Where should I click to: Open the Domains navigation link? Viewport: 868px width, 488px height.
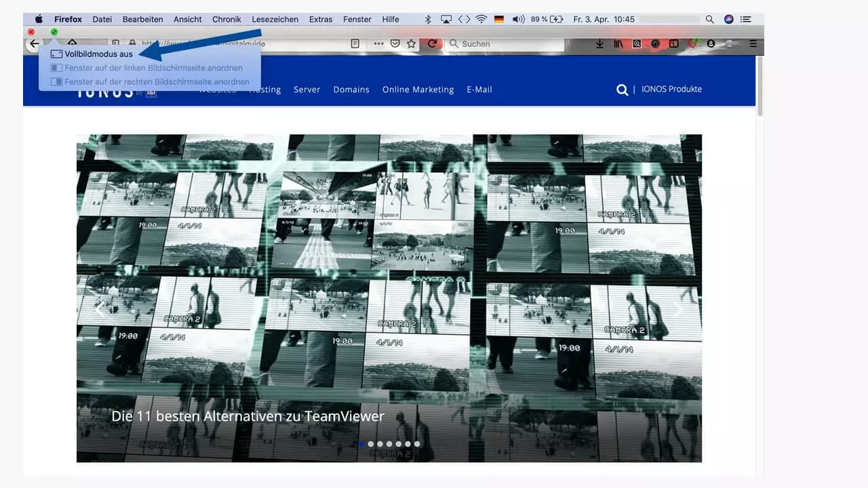pos(351,89)
